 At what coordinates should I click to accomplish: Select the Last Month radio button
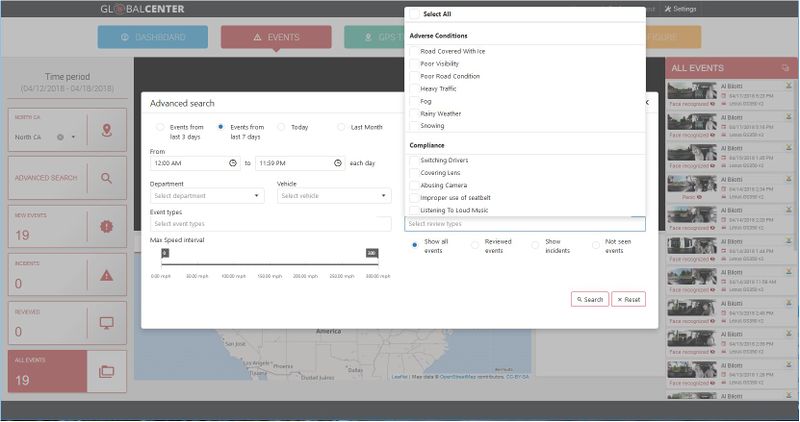click(341, 127)
